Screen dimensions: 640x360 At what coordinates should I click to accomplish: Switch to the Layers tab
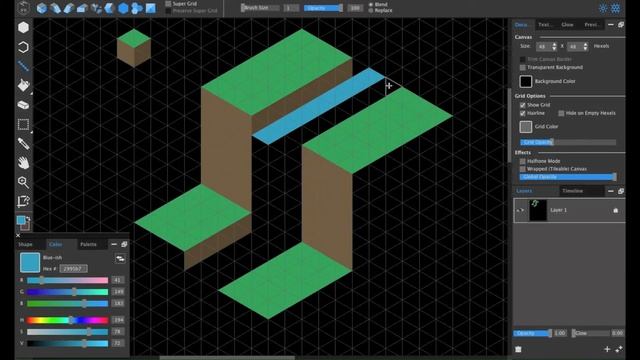(x=524, y=191)
